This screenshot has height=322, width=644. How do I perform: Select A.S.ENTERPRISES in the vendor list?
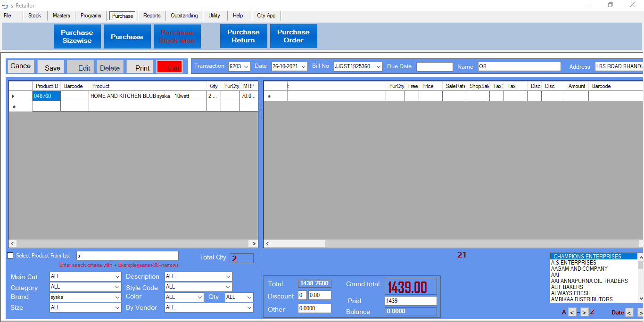(x=573, y=263)
